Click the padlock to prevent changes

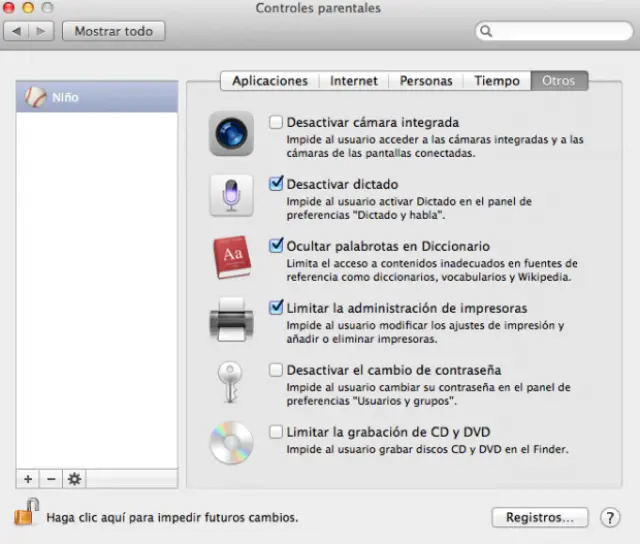click(25, 515)
